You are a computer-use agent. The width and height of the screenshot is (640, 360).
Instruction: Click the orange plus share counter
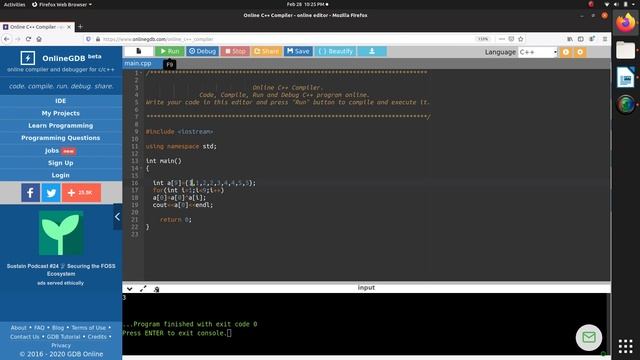click(82, 193)
